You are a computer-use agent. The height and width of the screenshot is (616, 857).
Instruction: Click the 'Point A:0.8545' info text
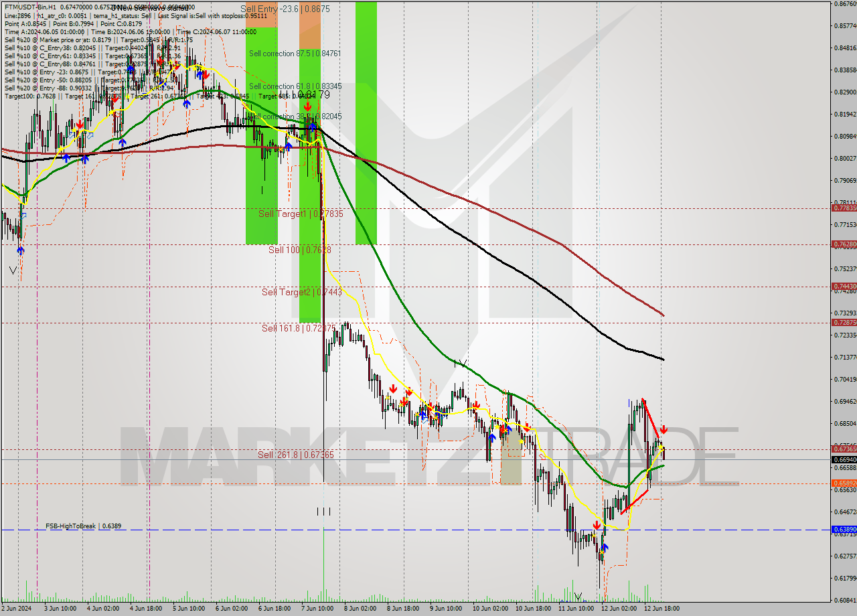click(26, 23)
